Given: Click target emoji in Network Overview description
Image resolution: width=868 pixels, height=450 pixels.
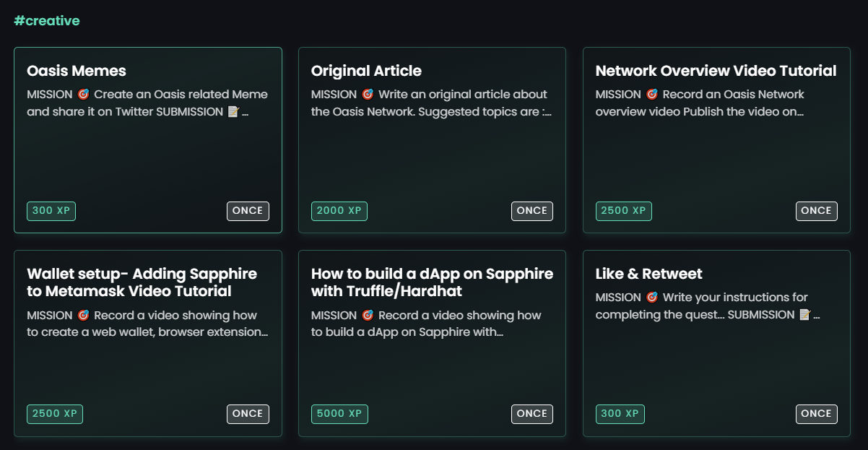Looking at the screenshot, I should (652, 95).
